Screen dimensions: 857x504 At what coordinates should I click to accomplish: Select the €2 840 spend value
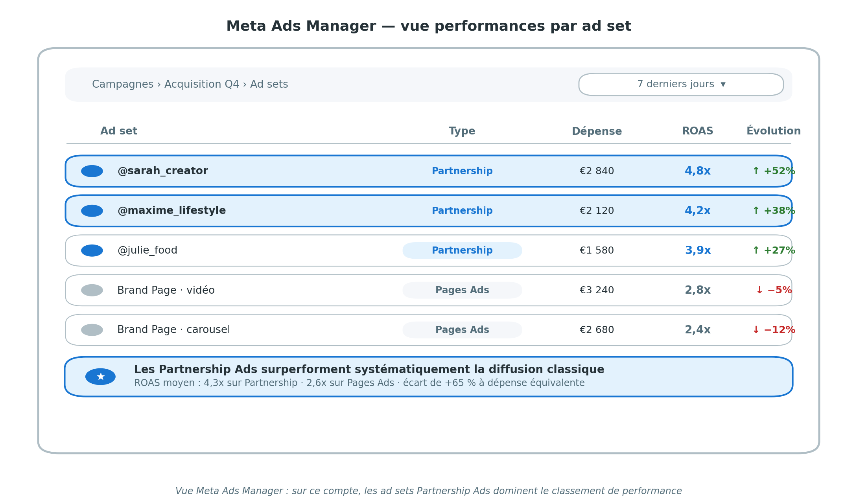point(597,171)
